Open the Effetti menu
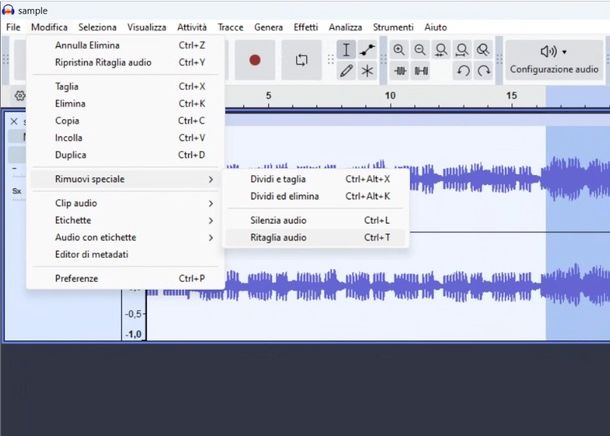Screen dimensions: 610x436 point(306,27)
